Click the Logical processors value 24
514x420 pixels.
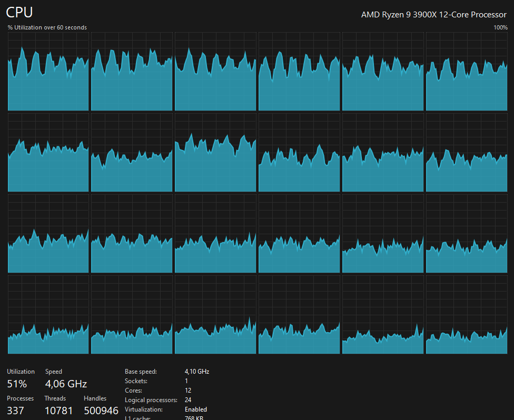(x=188, y=400)
